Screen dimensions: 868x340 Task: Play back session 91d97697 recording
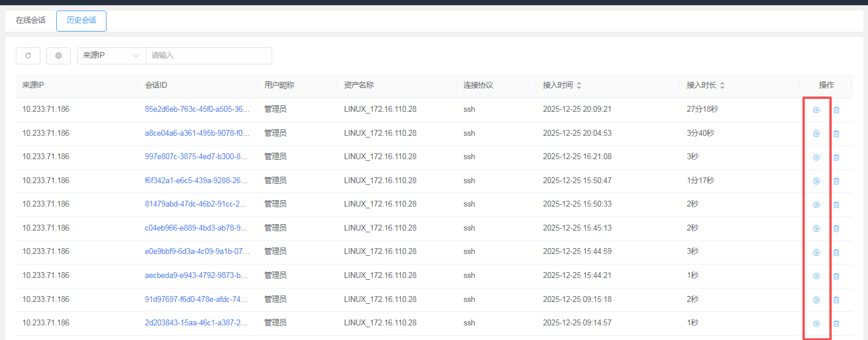pos(816,300)
